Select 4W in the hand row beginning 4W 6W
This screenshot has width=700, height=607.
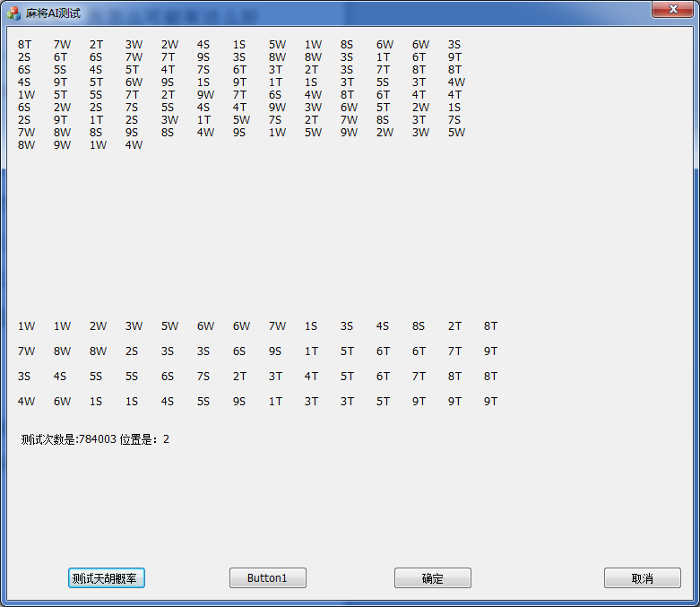[26, 401]
